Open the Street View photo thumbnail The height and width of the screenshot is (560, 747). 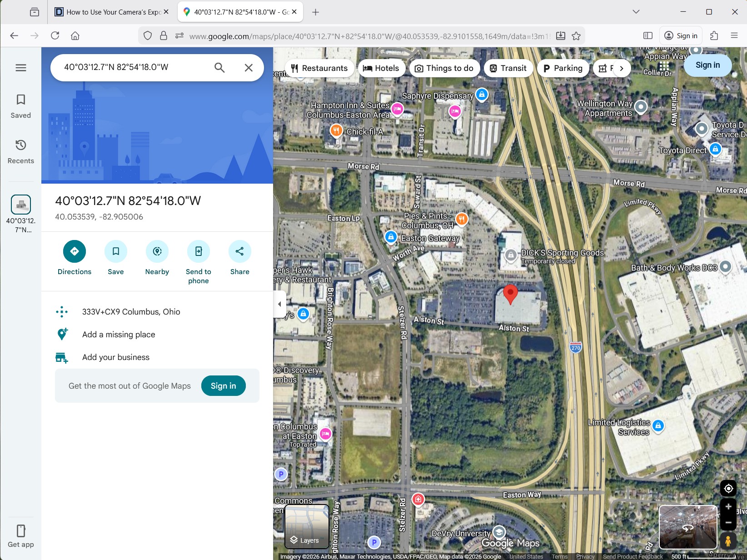687,527
